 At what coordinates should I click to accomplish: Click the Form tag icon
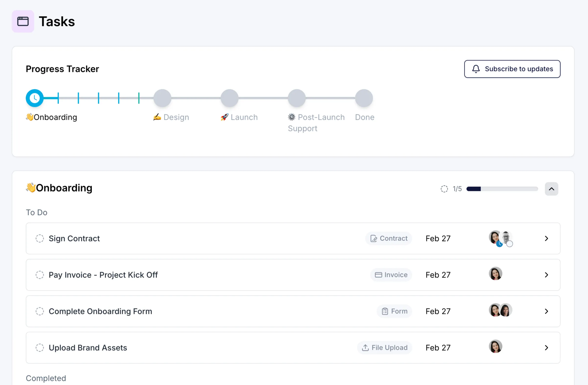pyautogui.click(x=385, y=311)
